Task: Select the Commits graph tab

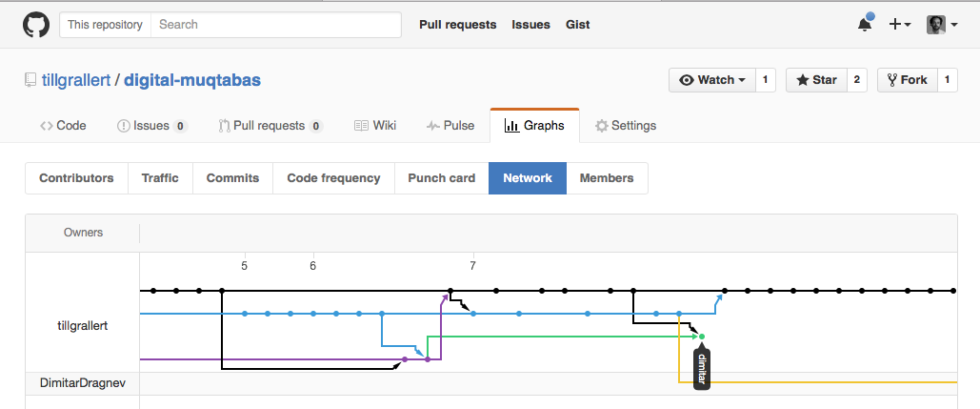Action: point(232,178)
